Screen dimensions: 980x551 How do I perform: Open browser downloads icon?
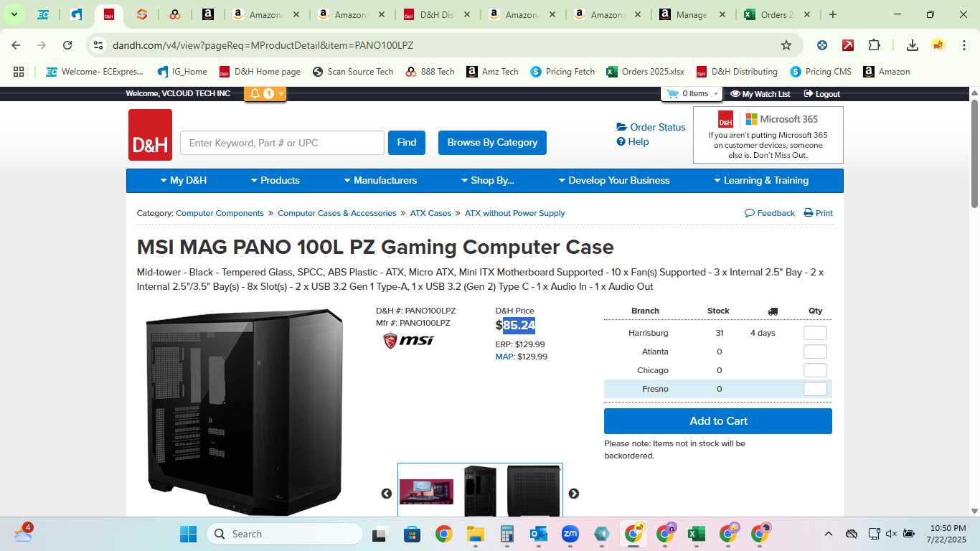pos(913,45)
